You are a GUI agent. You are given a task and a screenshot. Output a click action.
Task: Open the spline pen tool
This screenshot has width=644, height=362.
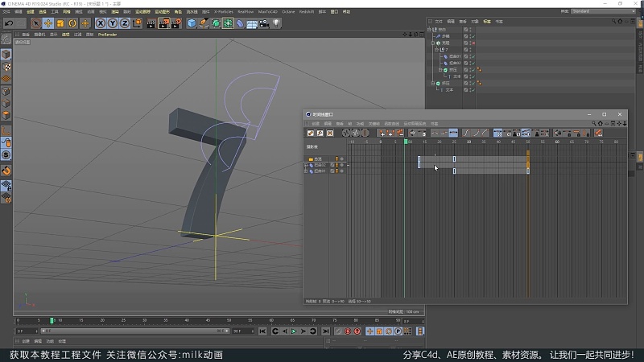204,23
